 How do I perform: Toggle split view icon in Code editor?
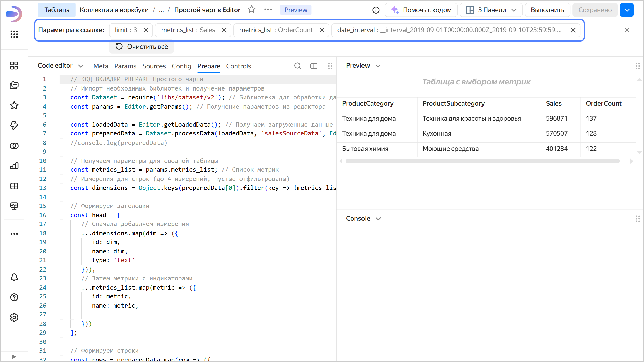click(x=314, y=66)
